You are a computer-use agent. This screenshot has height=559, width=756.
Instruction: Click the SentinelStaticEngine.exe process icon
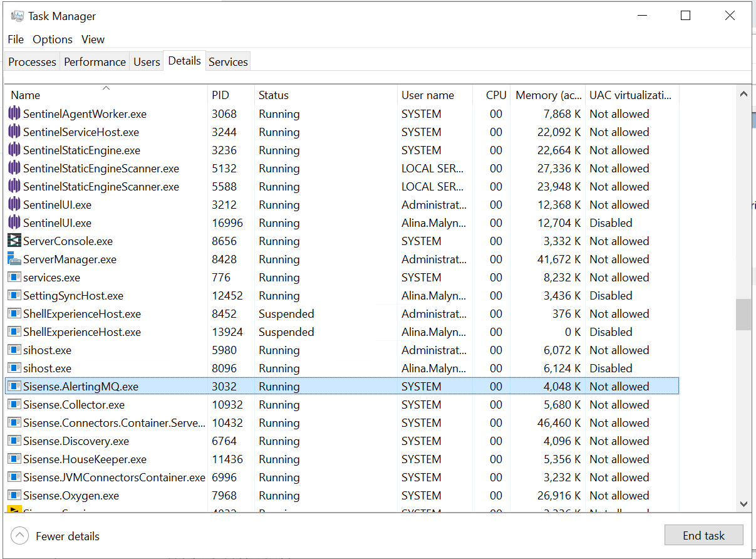click(14, 150)
